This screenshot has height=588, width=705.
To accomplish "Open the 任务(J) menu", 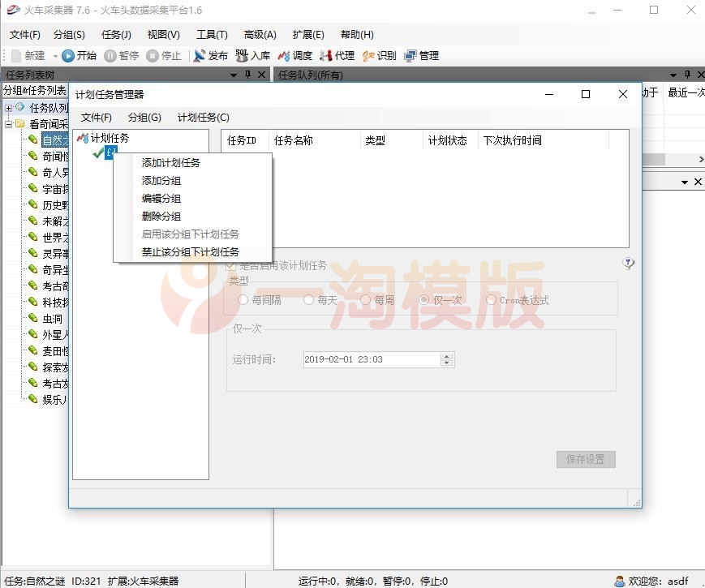I will tap(116, 35).
